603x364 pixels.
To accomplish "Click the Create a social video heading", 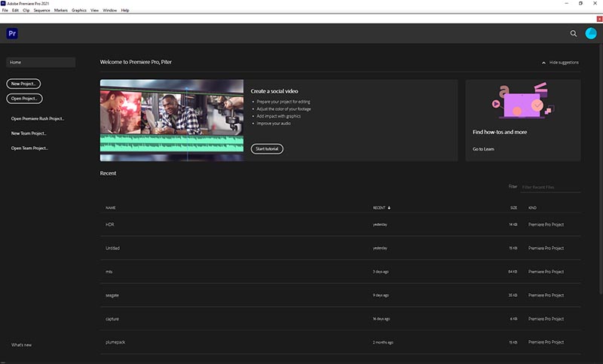I will coord(274,91).
